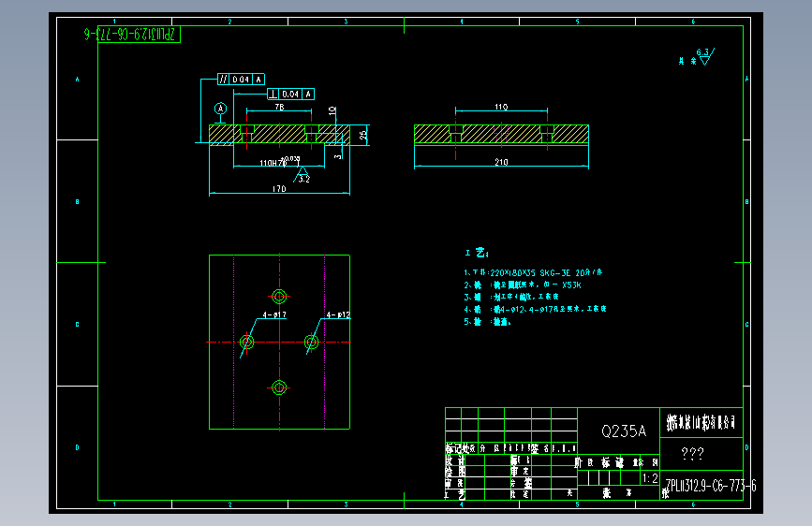Click the company name in title block
The height and width of the screenshot is (526, 812).
701,422
